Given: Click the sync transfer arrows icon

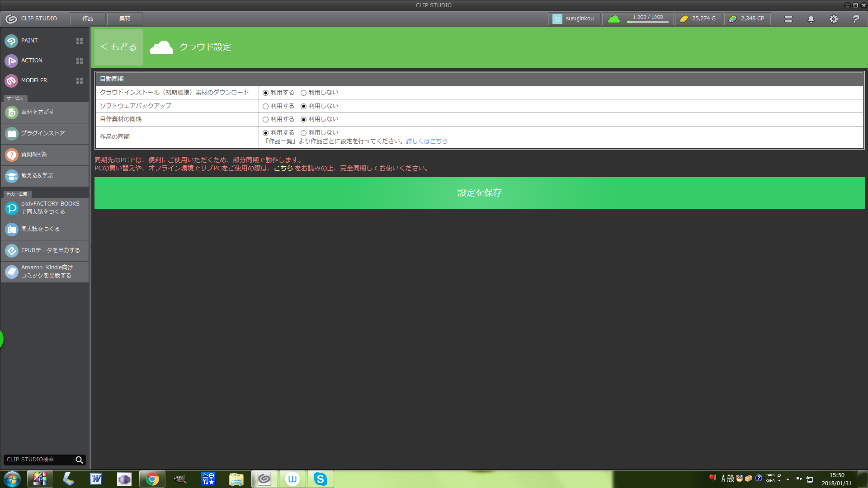Looking at the screenshot, I should pos(788,19).
